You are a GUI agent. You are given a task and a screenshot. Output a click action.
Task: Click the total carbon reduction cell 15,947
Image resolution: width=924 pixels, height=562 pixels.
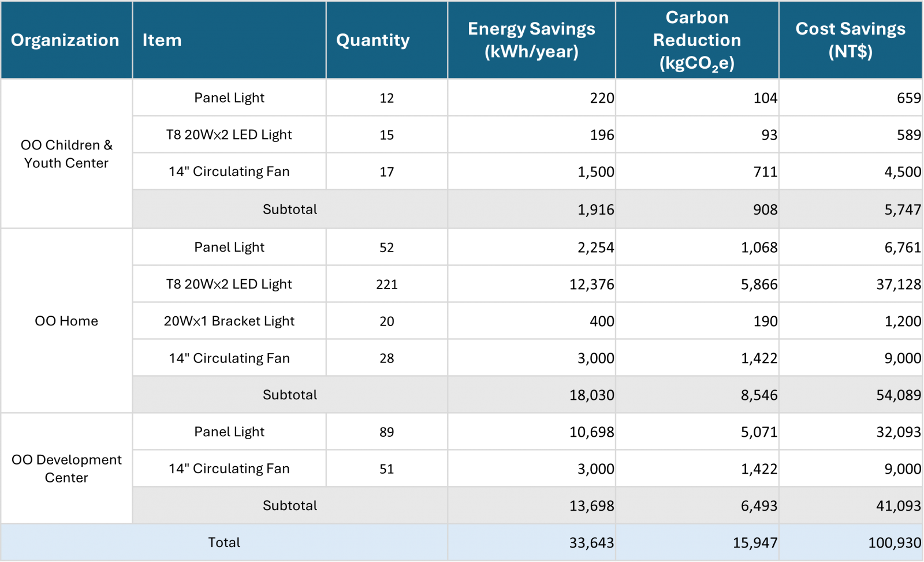(755, 543)
